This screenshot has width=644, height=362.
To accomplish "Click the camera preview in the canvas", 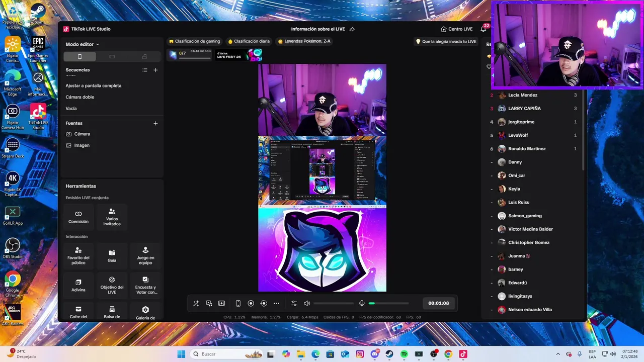I will [x=322, y=100].
